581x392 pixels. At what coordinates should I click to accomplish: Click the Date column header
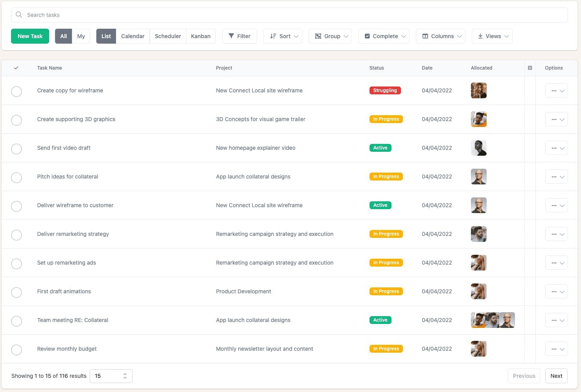point(427,68)
